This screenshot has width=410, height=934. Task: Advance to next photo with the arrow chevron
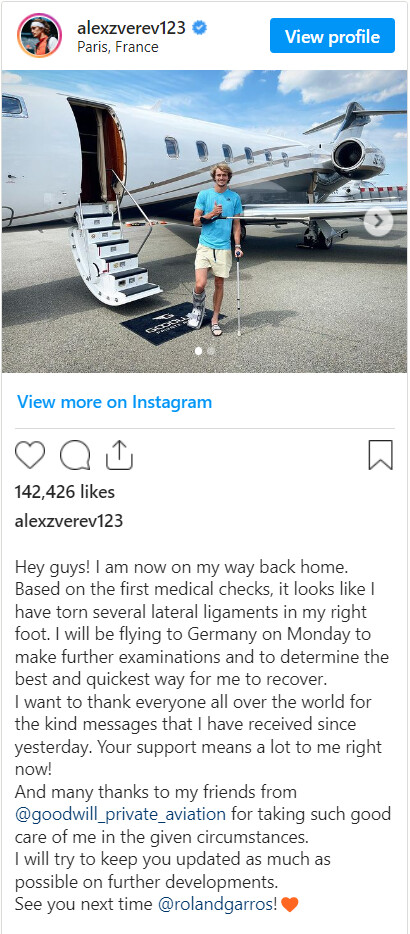[378, 222]
